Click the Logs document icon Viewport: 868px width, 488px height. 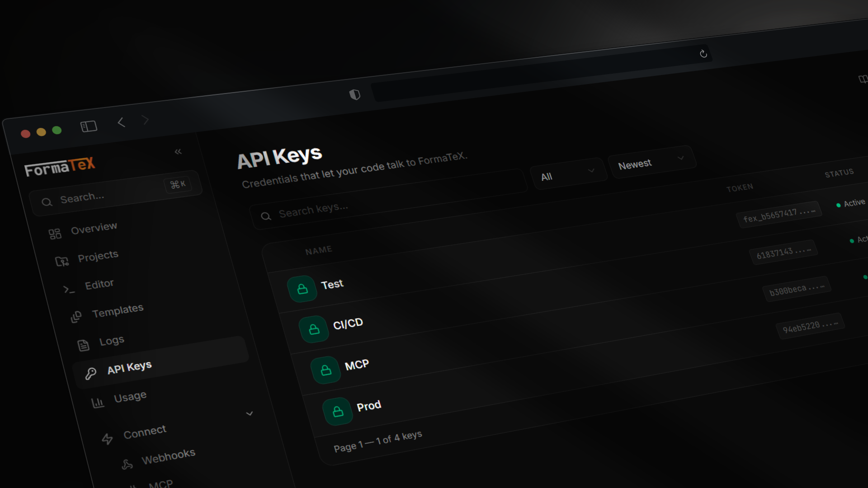point(83,346)
